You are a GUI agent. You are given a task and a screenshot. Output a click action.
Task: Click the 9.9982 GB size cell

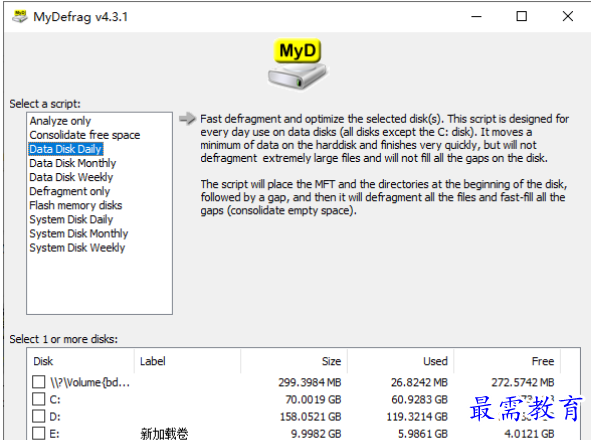point(316,434)
